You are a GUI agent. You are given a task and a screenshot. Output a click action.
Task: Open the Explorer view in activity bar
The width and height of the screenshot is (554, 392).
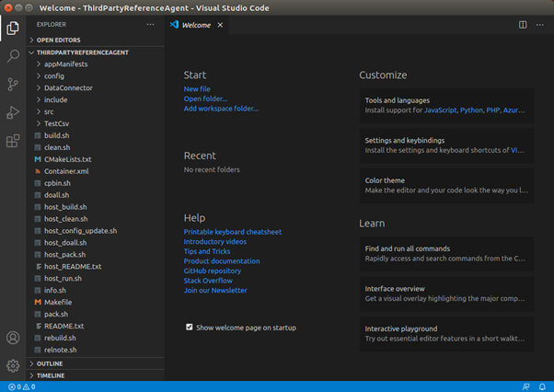(x=13, y=28)
